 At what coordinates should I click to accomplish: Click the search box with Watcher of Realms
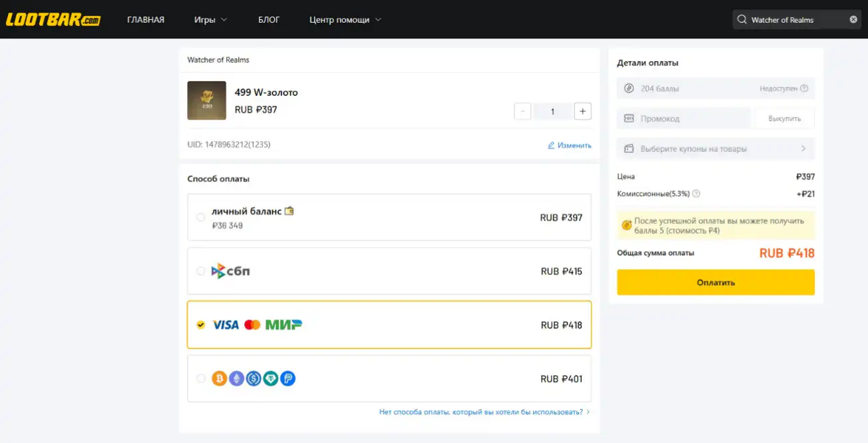(x=797, y=19)
